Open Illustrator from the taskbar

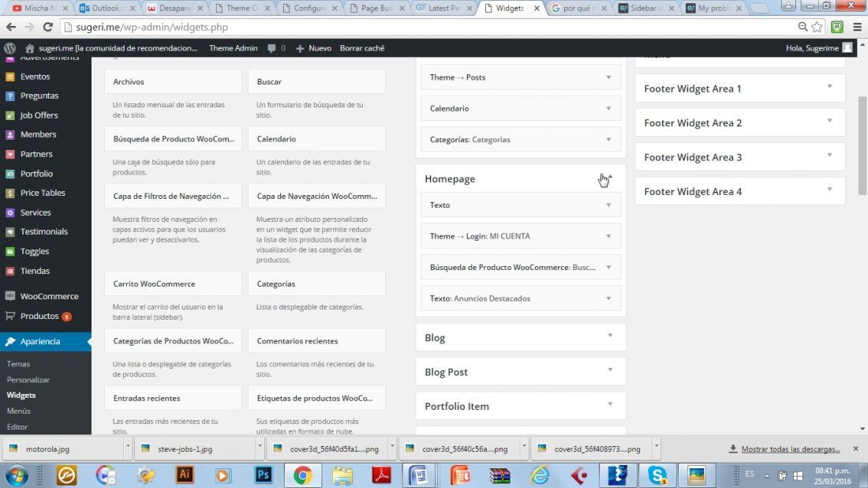185,475
